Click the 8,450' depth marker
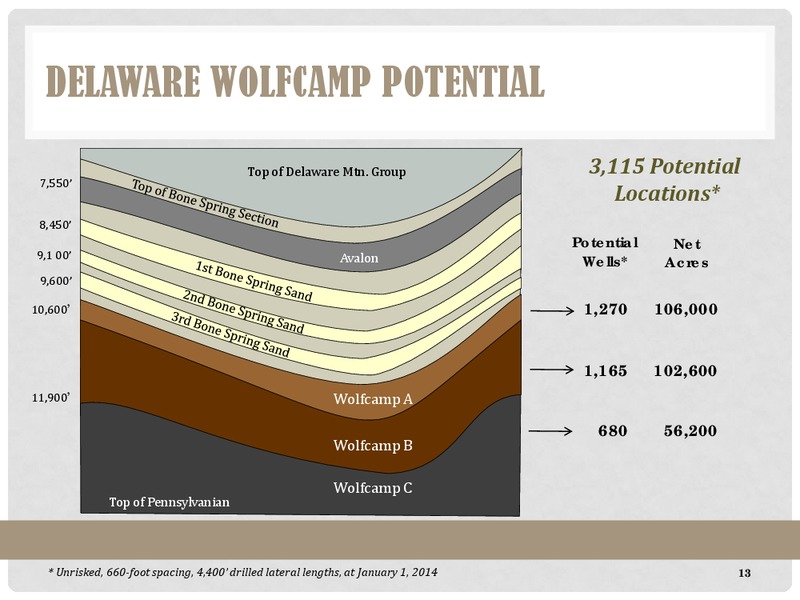The height and width of the screenshot is (600, 800). [55, 225]
